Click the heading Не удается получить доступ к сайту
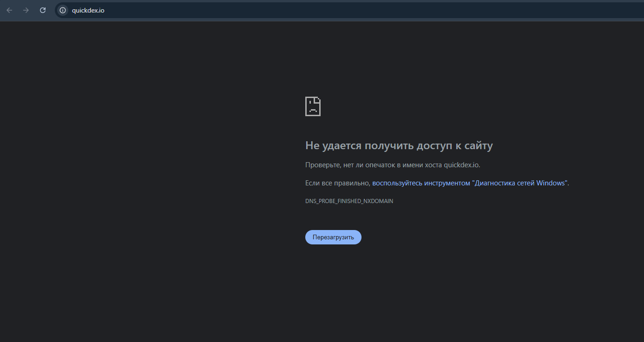Viewport: 644px width, 342px height. click(x=399, y=145)
